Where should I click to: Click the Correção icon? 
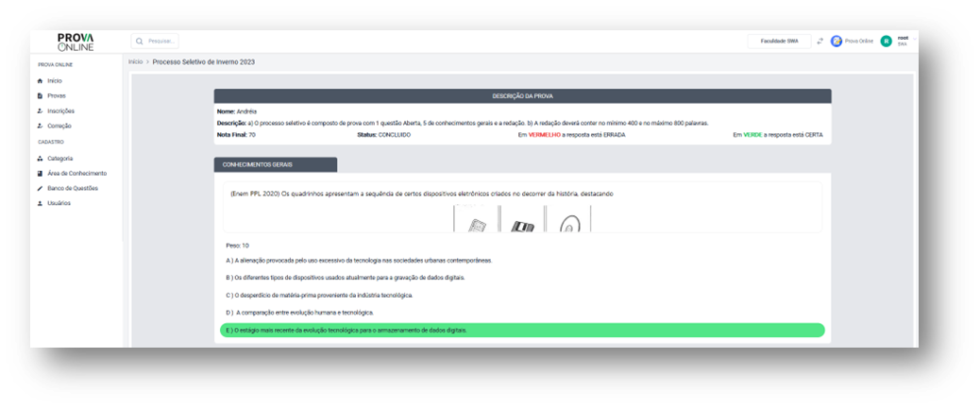[x=40, y=126]
